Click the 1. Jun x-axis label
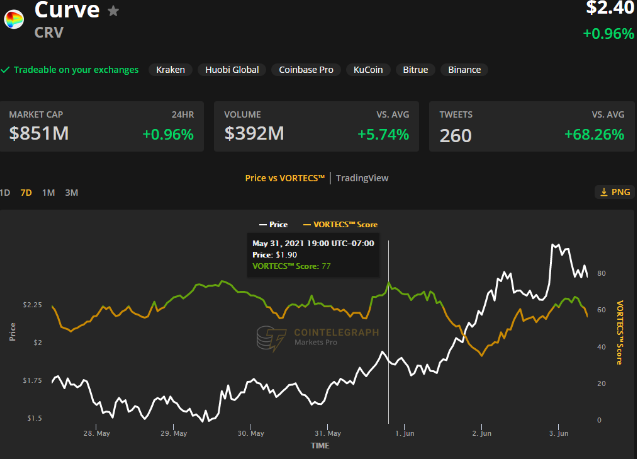Screen dimensions: 637x459 405,433
